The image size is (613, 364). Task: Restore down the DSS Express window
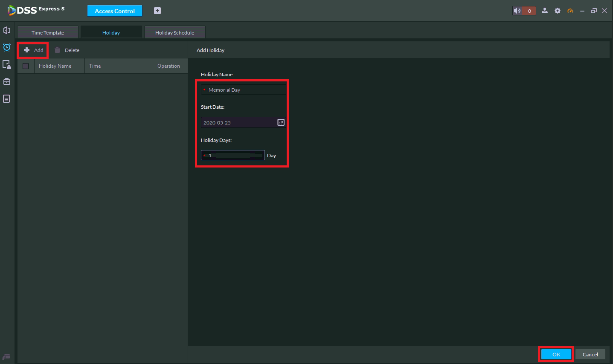[593, 11]
